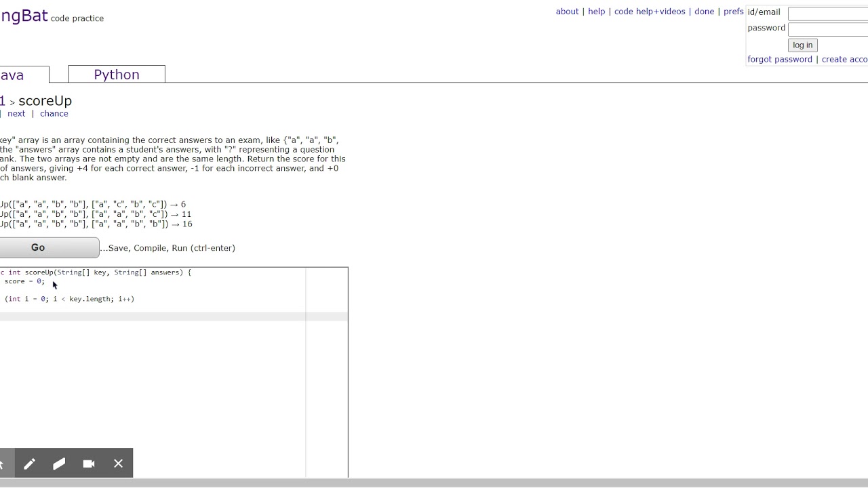Click the Save, Compile, Run hint text
Viewport: 868px width, 488px height.
click(x=167, y=248)
